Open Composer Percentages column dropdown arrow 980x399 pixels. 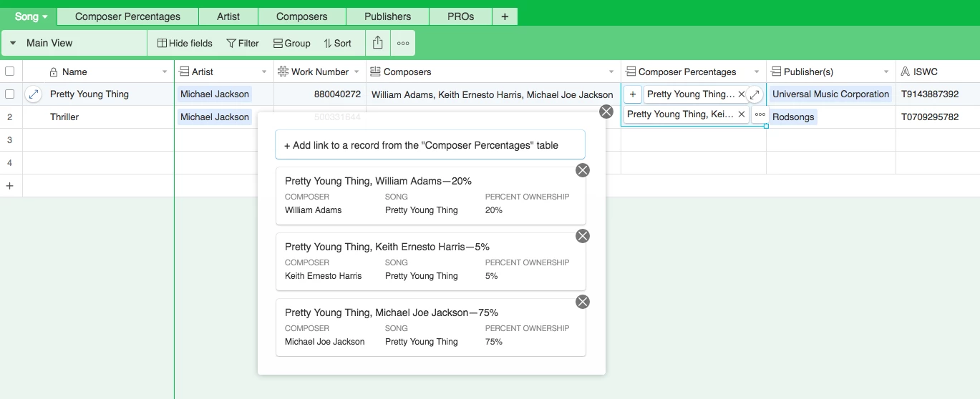point(757,72)
